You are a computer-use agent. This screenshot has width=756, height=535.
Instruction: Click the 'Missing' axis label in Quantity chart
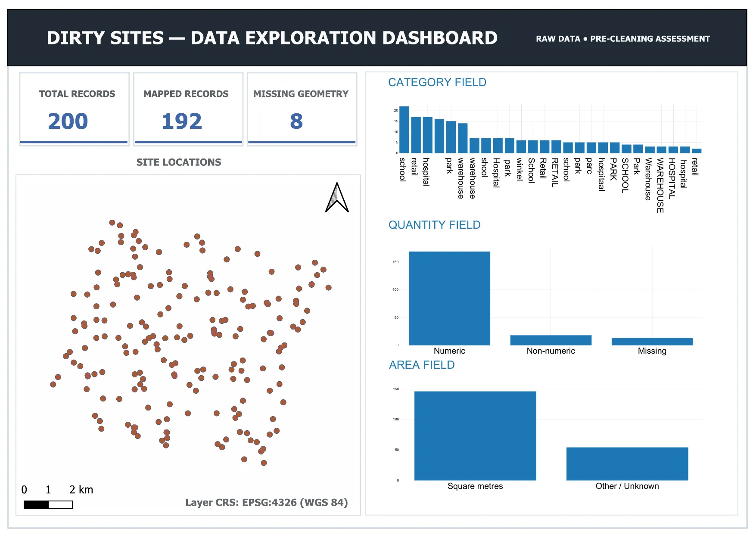[652, 351]
